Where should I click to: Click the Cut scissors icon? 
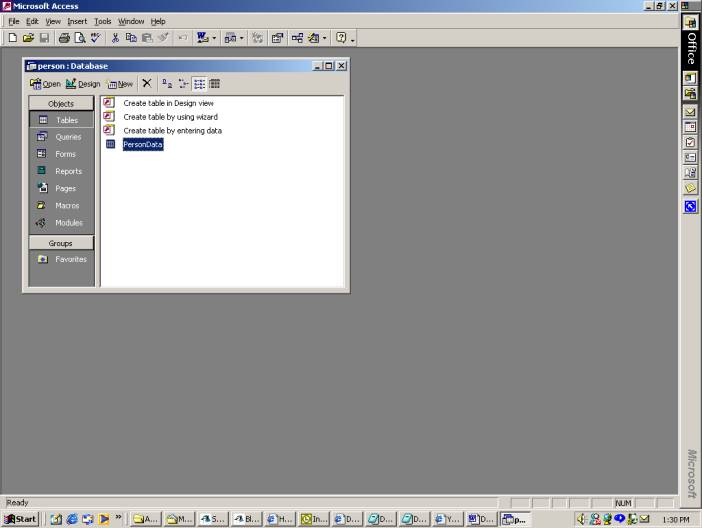click(116, 38)
